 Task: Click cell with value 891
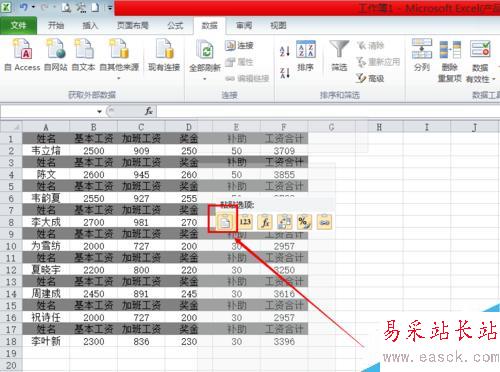click(141, 293)
